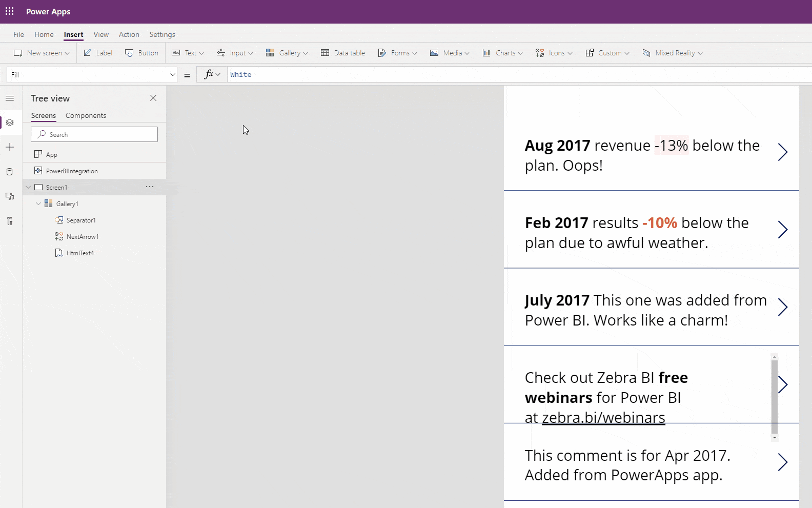Viewport: 812px width, 508px height.
Task: Click the scrollbar down arrow in webinars item
Action: click(x=774, y=438)
